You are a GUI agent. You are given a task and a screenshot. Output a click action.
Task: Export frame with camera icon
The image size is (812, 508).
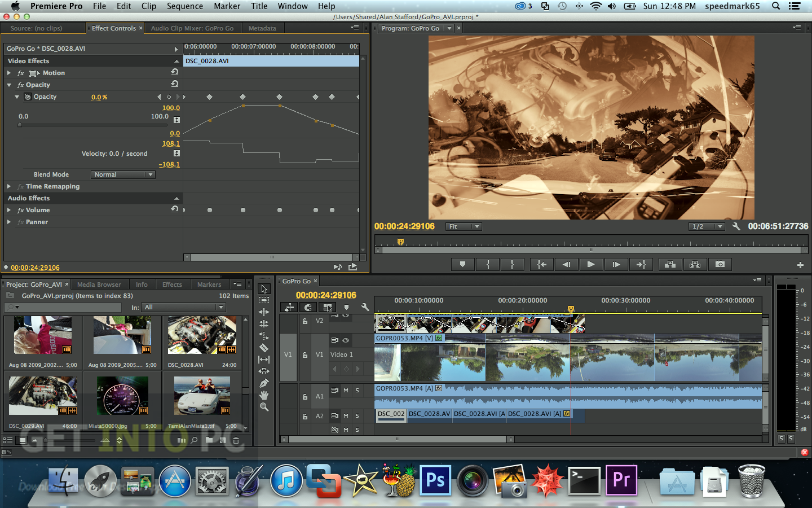point(720,264)
